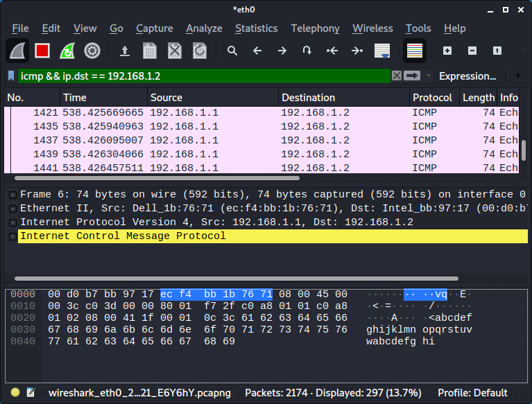Zoom out of main window text

tap(472, 51)
